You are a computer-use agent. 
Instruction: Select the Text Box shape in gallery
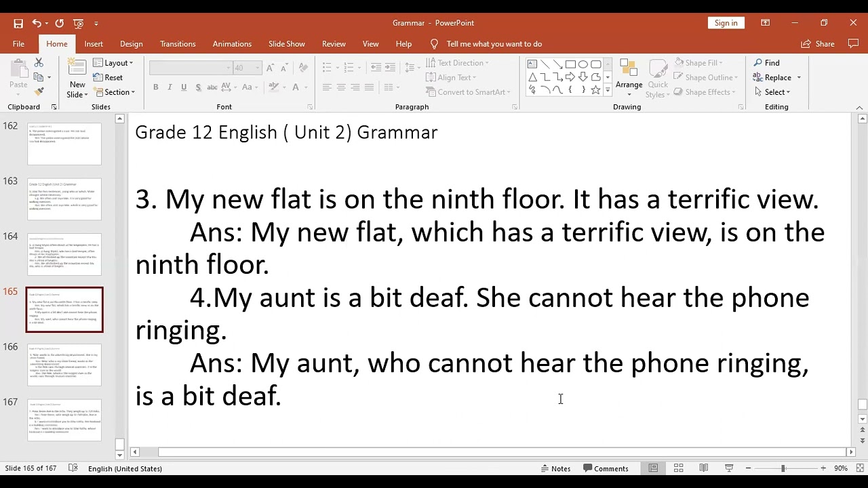(533, 64)
